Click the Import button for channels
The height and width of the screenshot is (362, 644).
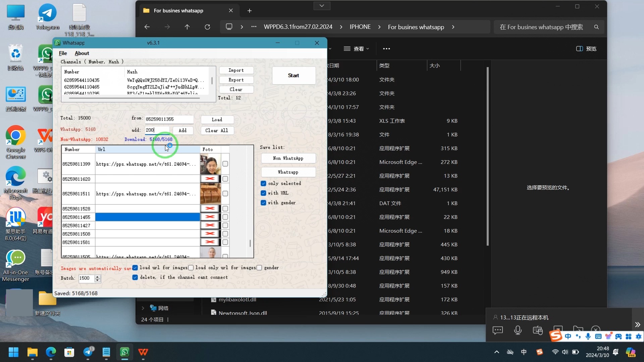tap(236, 70)
